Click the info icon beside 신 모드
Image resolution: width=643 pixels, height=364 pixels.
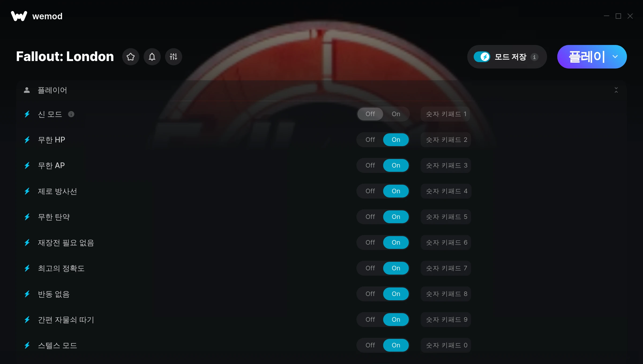click(71, 114)
